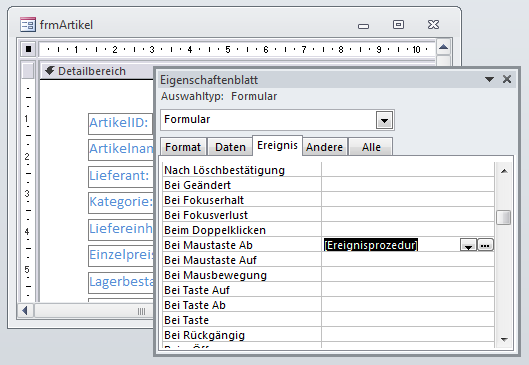
Task: Open the Bei Maustaste Ab event dropdown
Action: tap(469, 245)
